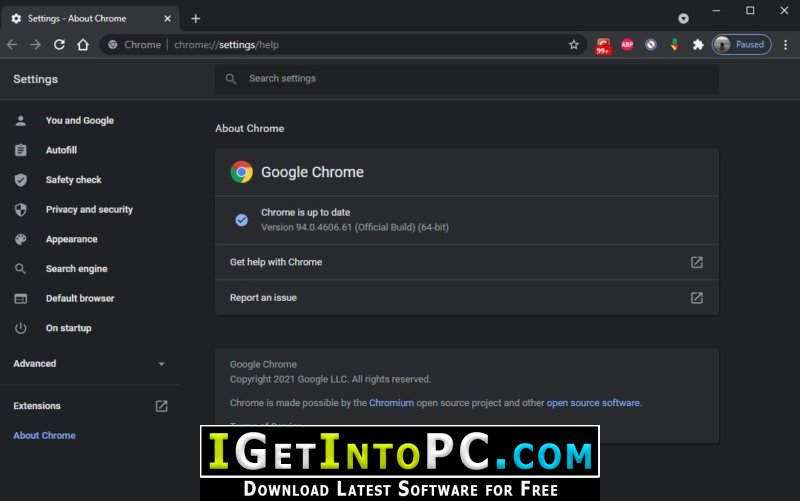The width and height of the screenshot is (800, 501).
Task: Open Privacy and security settings
Action: pyautogui.click(x=89, y=209)
